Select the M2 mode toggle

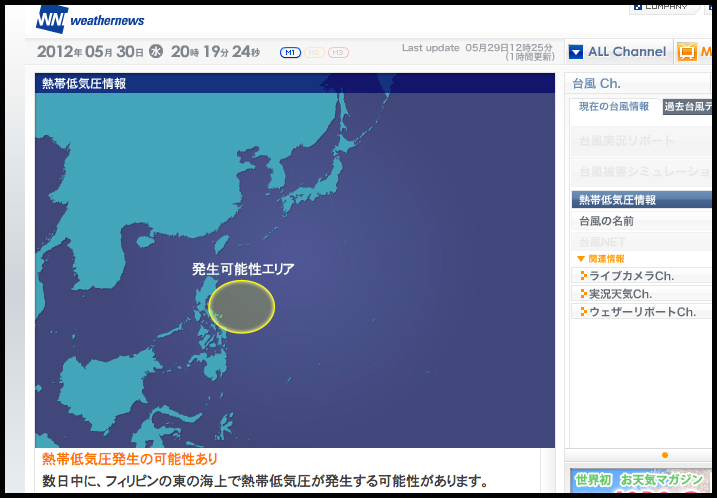[314, 53]
